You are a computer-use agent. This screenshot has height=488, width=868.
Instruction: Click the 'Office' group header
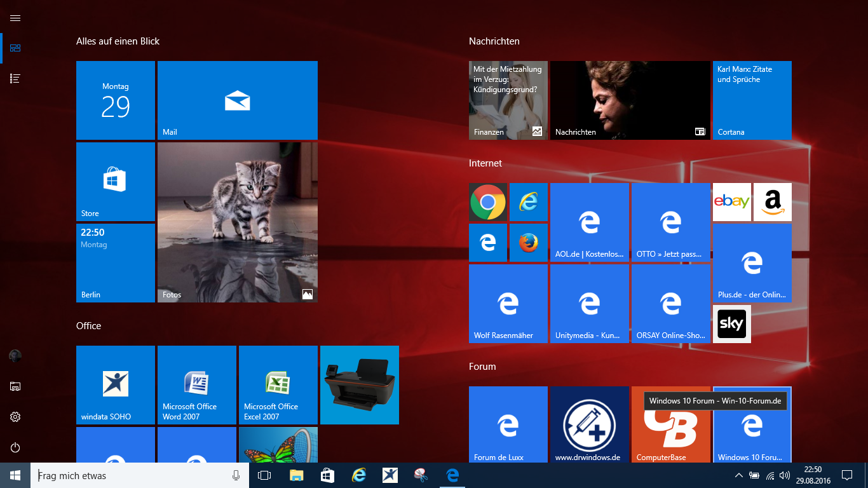pos(88,326)
